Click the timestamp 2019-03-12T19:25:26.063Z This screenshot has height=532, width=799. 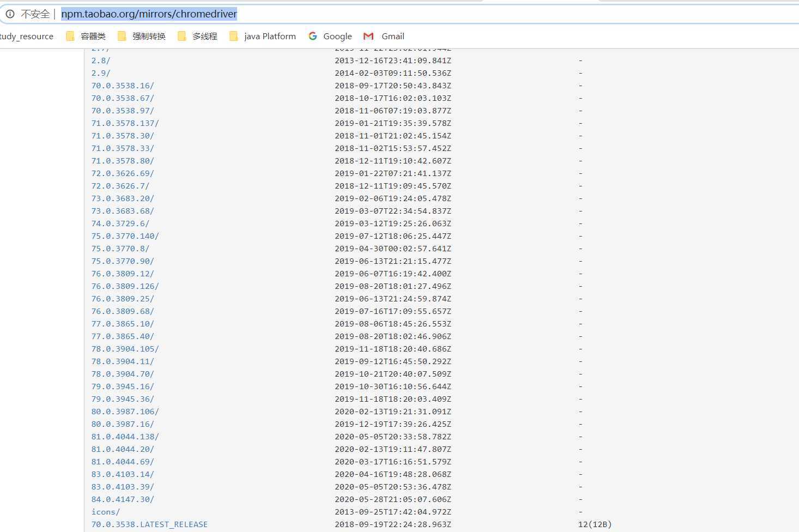click(x=393, y=223)
